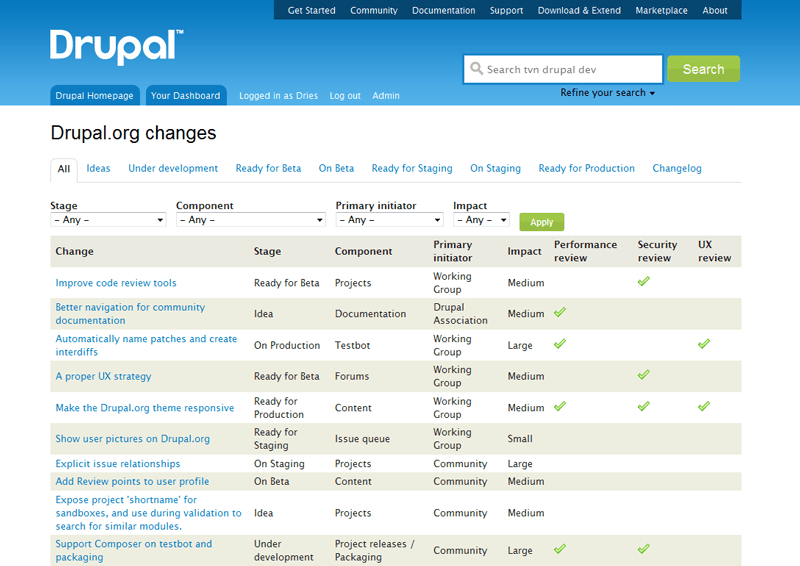Screen dimensions: 800x566
Task: Click the Issue queue component cell
Action: 362,439
